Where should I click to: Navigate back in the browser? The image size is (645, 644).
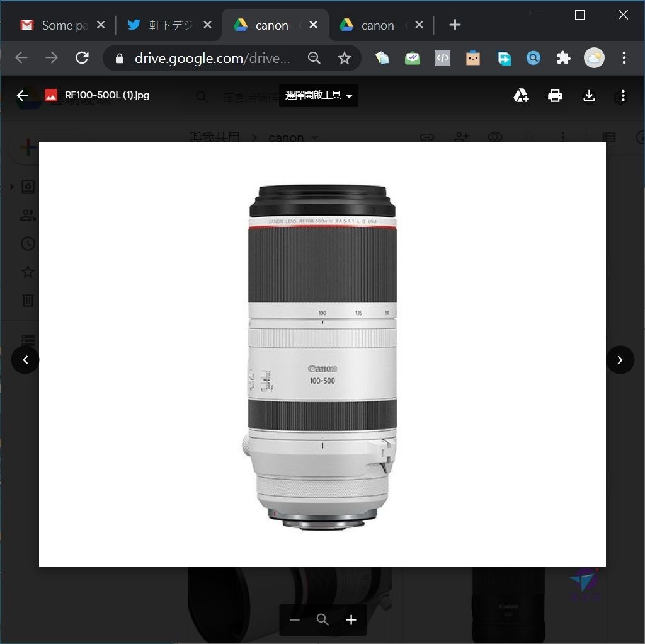pyautogui.click(x=21, y=58)
